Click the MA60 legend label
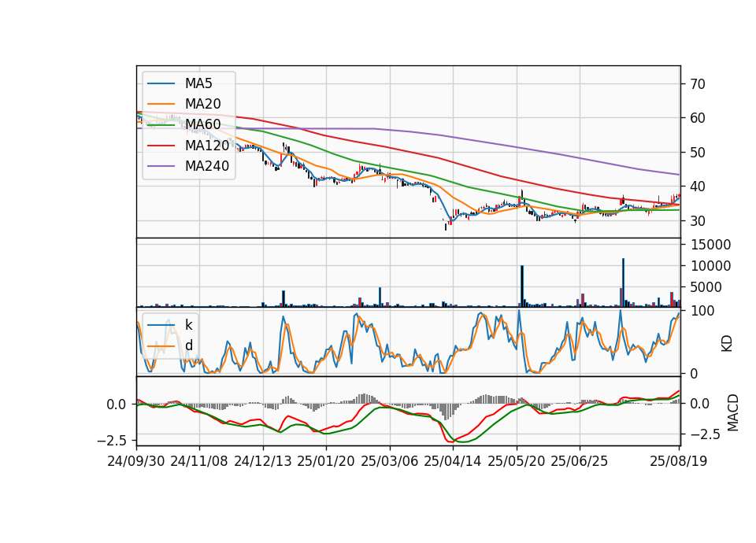756x543 pixels. pyautogui.click(x=202, y=125)
